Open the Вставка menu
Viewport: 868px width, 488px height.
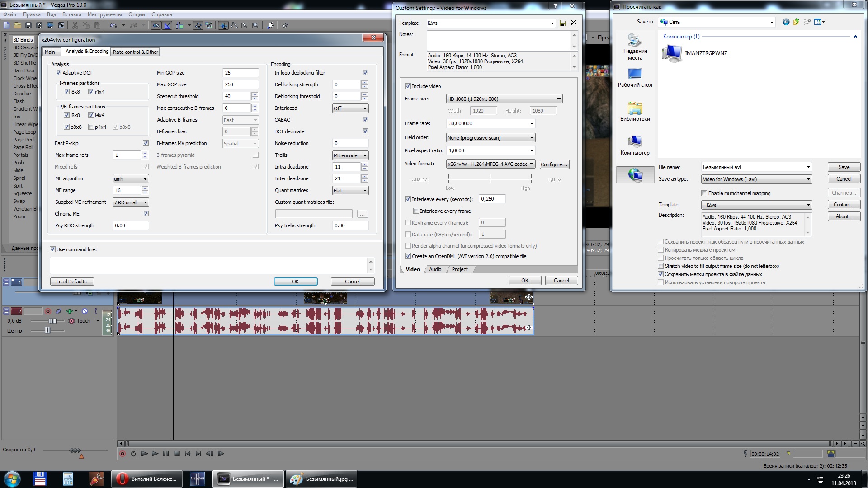coord(71,14)
